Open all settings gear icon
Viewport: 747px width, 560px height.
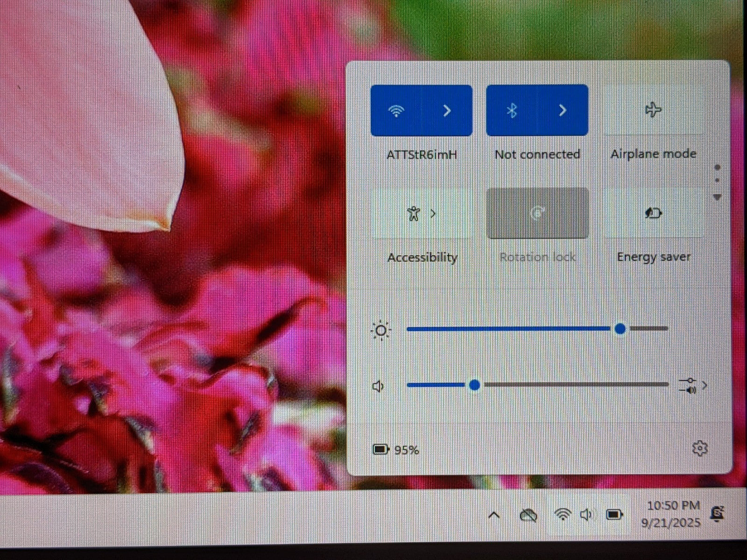(x=699, y=448)
